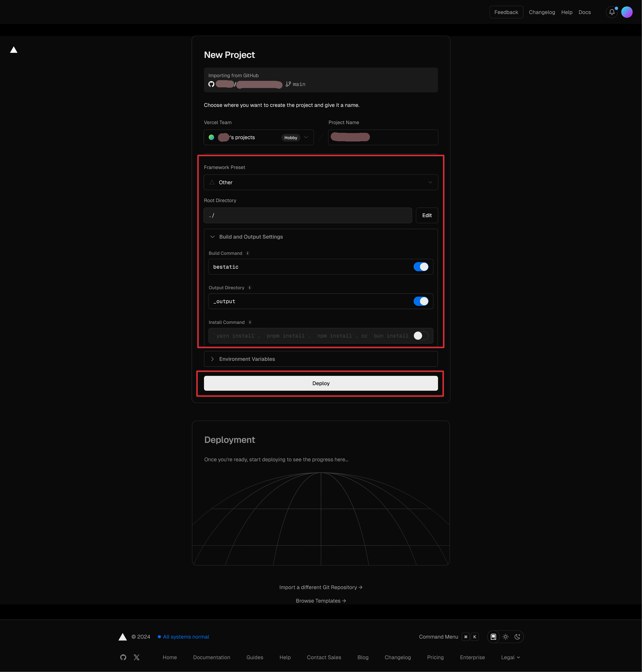Viewport: 642px width, 672px height.
Task: Open the footer Pricing link
Action: (435, 657)
